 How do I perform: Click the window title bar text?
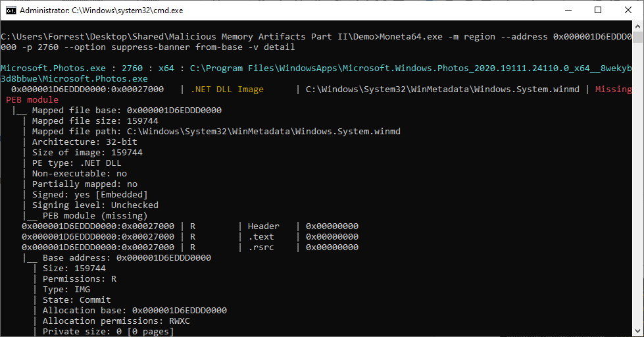click(101, 11)
